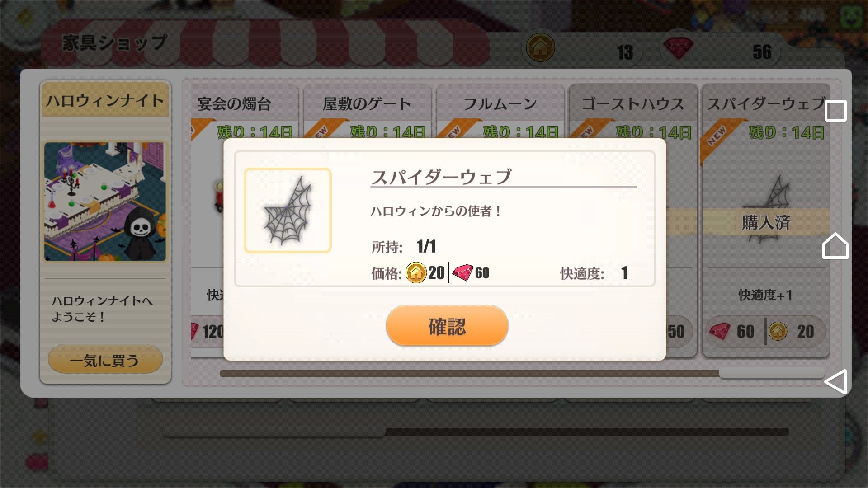Tap the Android home icon
Image resolution: width=868 pixels, height=488 pixels.
pos(835,246)
